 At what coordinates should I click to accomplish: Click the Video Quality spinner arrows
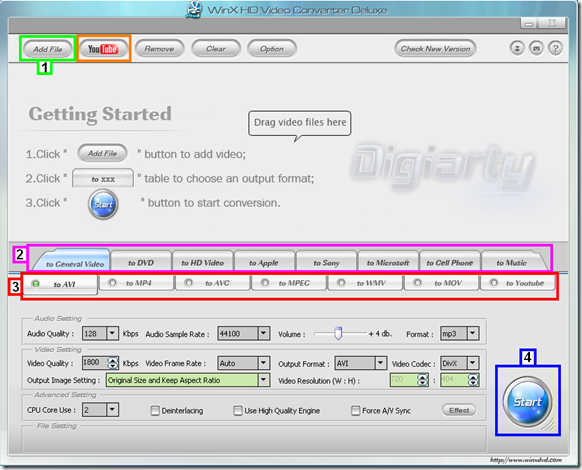tap(113, 363)
